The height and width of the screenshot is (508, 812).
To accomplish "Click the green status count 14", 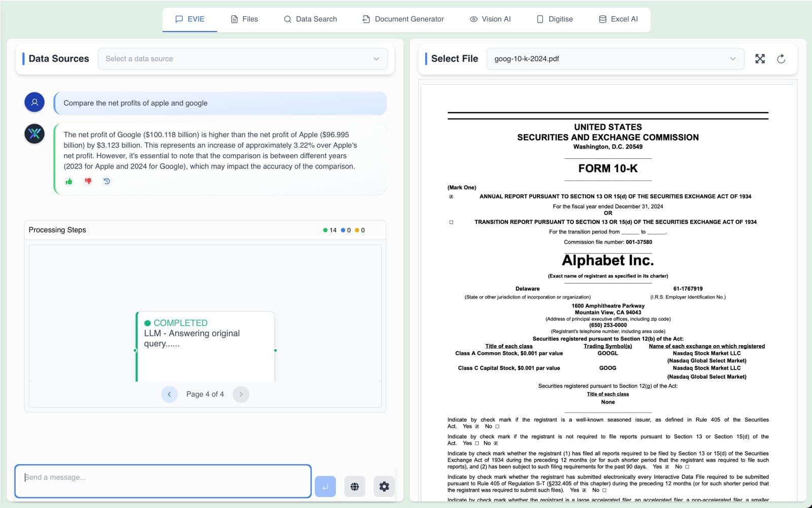I will coord(330,230).
